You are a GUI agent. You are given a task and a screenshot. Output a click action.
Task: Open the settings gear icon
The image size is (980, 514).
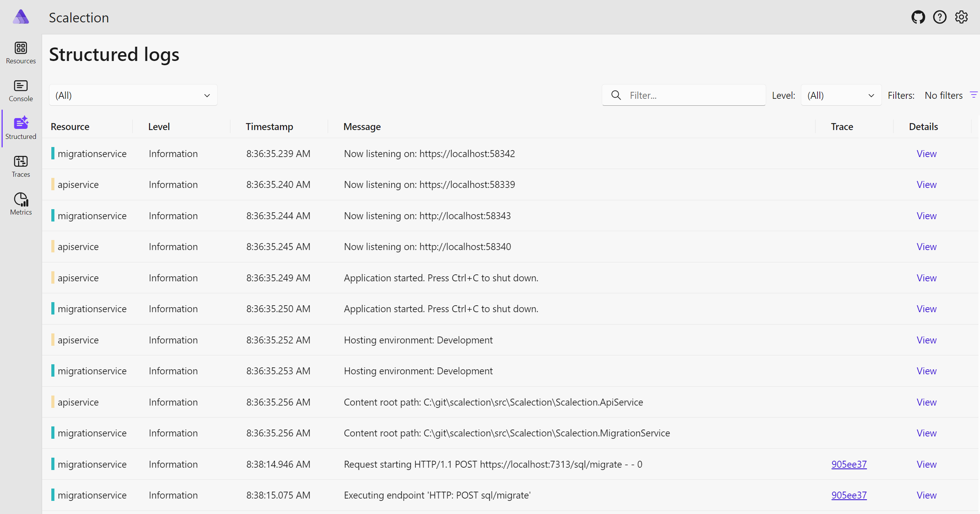click(x=961, y=17)
